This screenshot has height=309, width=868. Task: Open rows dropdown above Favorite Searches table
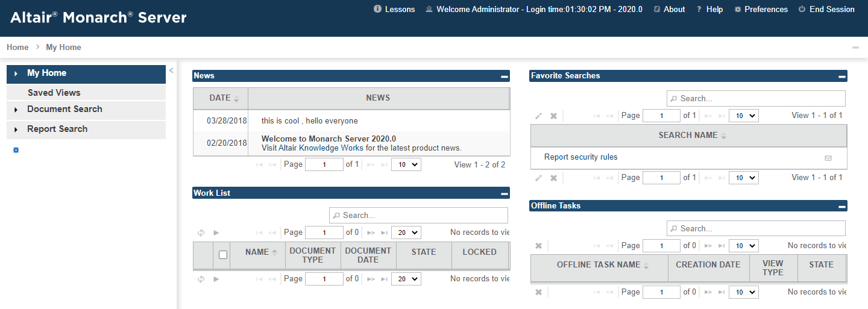(x=744, y=116)
